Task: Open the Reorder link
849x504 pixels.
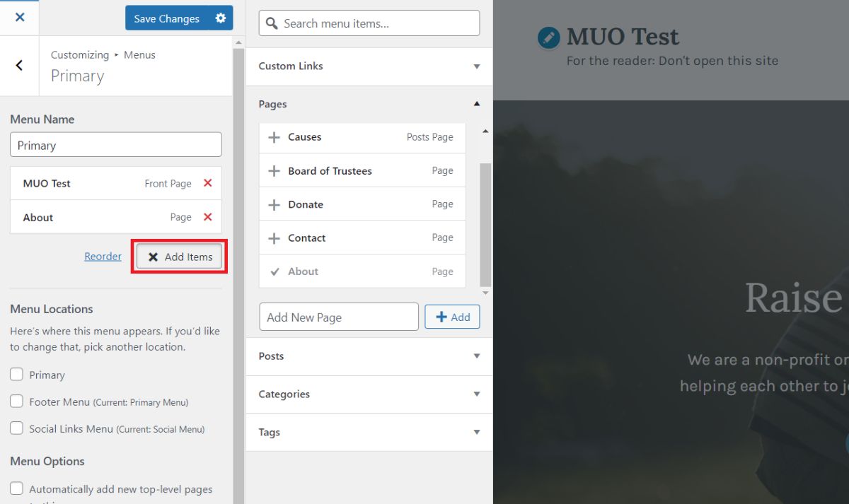Action: 103,256
